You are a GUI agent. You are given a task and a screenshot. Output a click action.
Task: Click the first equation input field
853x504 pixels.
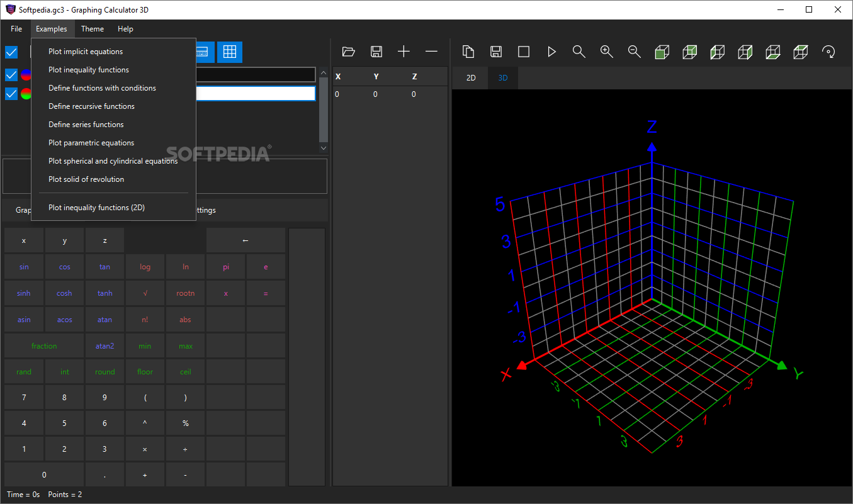point(256,75)
